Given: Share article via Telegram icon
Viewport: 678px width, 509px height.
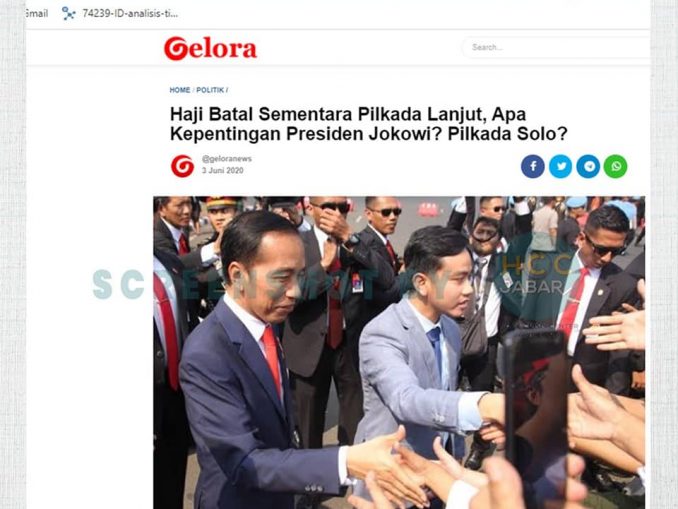Looking at the screenshot, I should [588, 166].
